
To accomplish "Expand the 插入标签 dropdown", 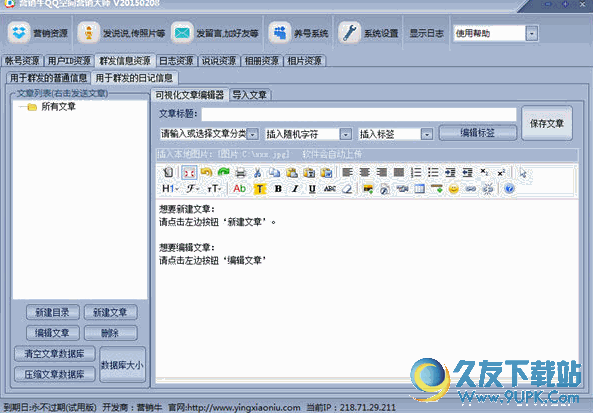I will [427, 134].
